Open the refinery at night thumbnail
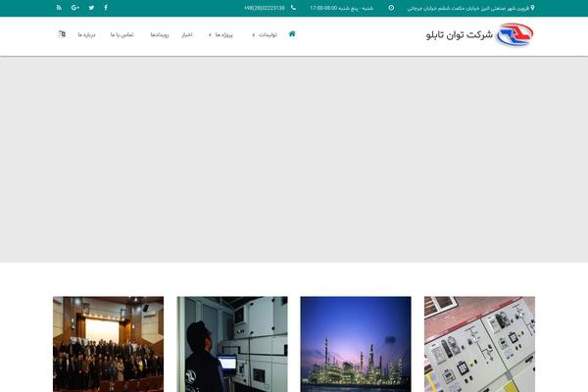The image size is (588, 392). pyautogui.click(x=356, y=344)
